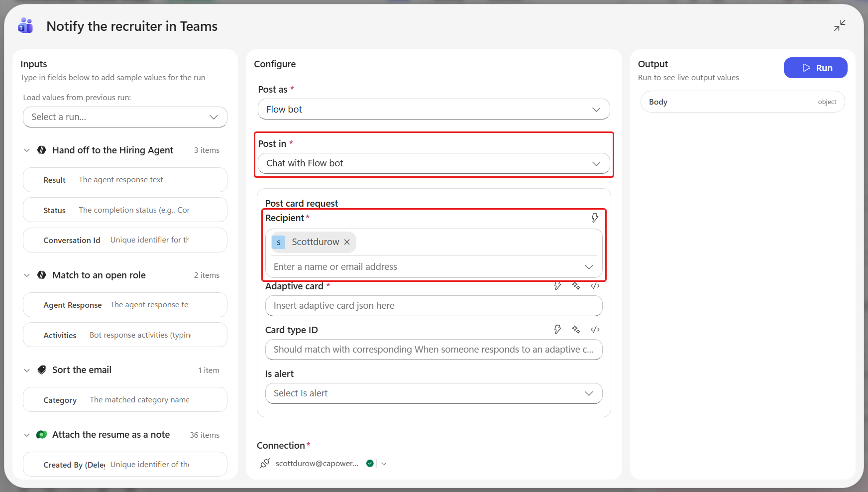Click the Activities input field

[125, 335]
